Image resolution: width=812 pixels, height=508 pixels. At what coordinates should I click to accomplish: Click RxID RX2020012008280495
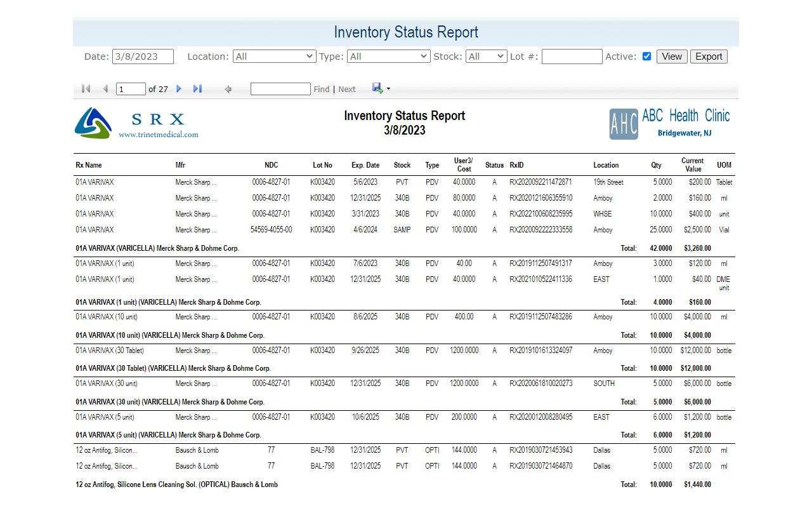(x=540, y=417)
